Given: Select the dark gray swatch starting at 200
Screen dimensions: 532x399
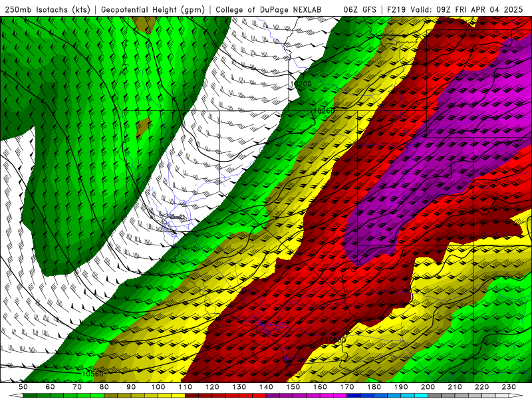Looking at the screenshot, I should tap(435, 396).
